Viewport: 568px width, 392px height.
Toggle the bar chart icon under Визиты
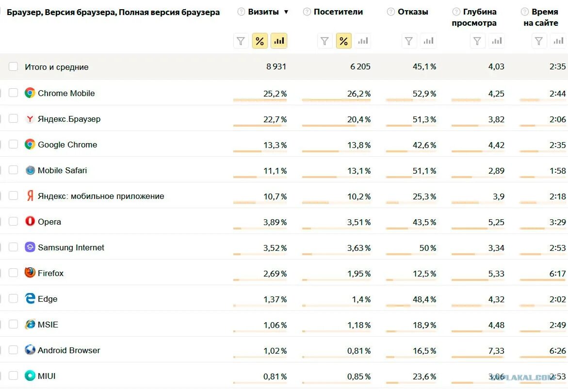click(279, 41)
